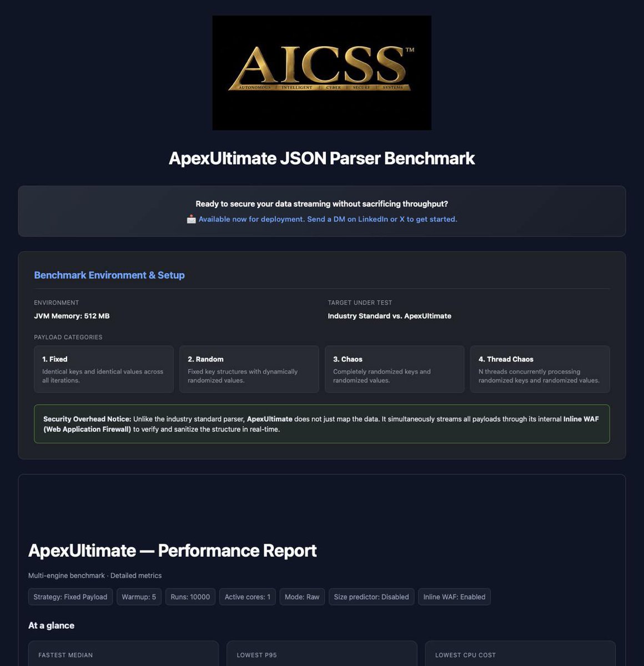Click the 'LOWEST CPU COST' card
The image size is (644, 666).
point(520,654)
